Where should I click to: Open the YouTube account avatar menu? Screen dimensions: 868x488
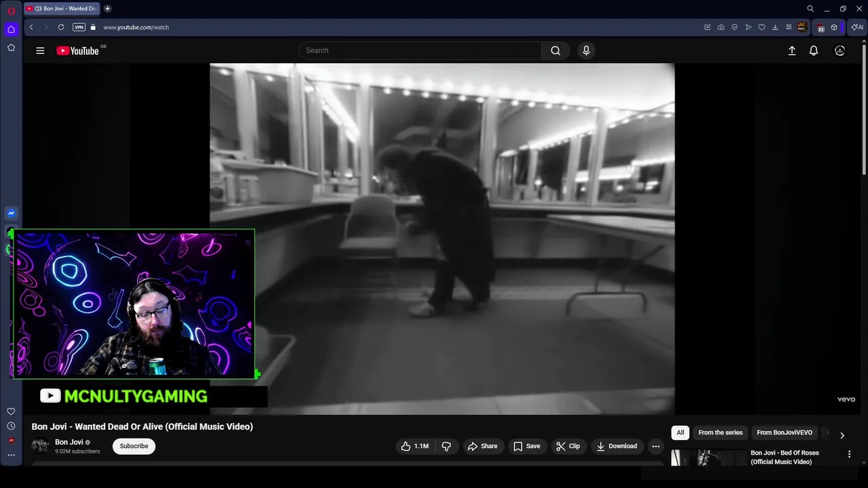(840, 50)
